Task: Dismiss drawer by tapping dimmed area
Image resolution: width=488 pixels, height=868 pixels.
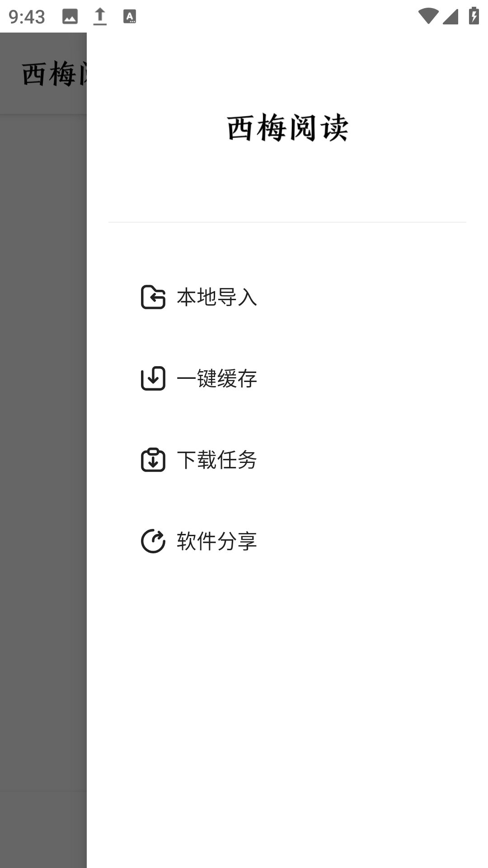Action: (43, 452)
